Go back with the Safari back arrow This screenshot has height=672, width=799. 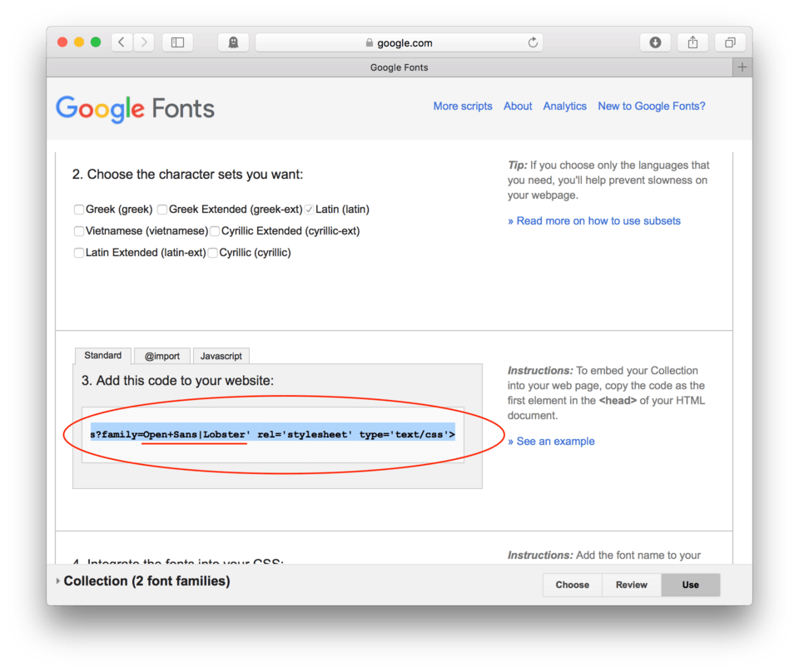122,42
